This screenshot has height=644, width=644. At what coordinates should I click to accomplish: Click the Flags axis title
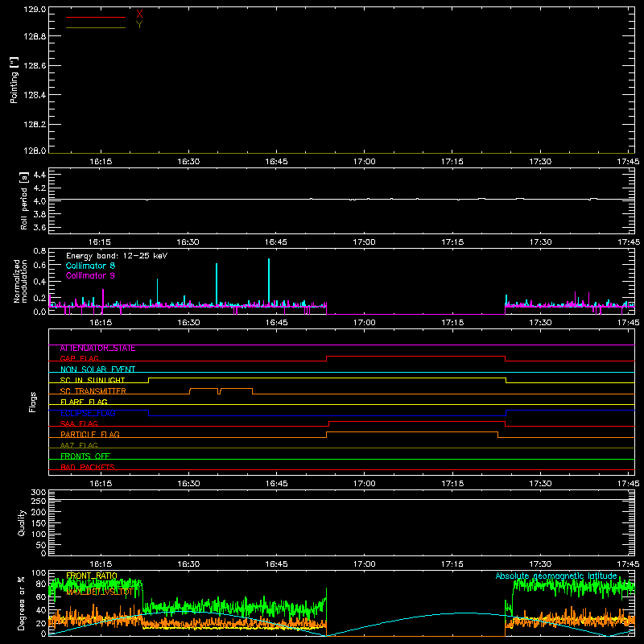(x=33, y=402)
